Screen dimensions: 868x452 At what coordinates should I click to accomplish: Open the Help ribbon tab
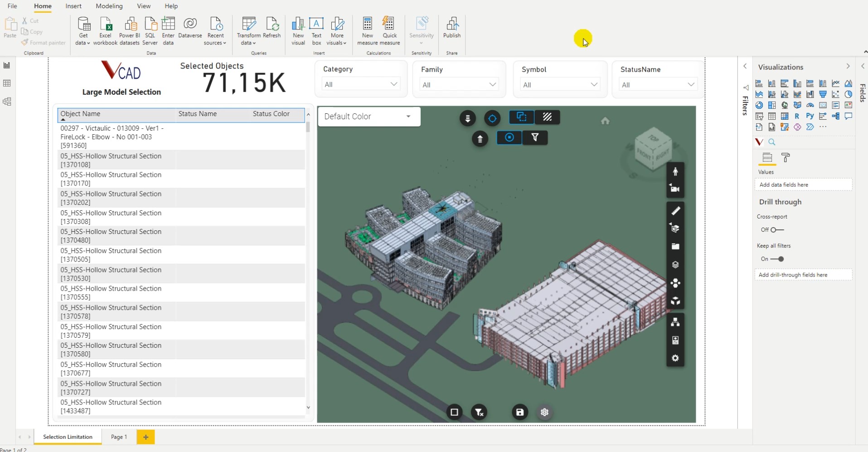point(171,6)
